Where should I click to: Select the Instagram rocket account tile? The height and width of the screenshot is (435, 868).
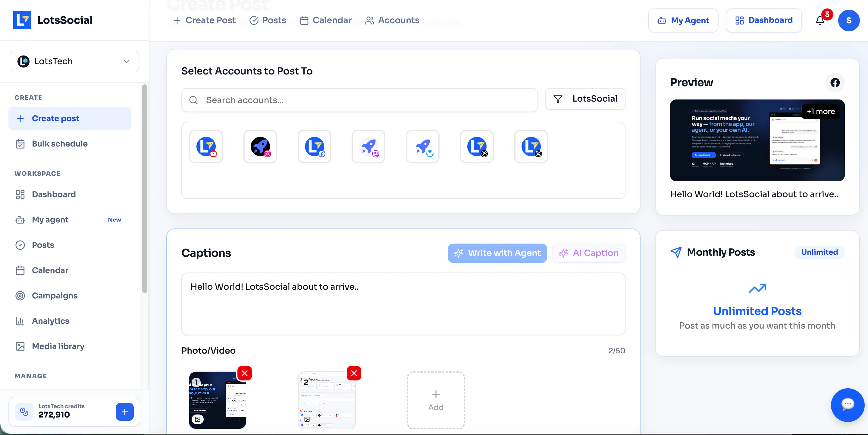[260, 146]
